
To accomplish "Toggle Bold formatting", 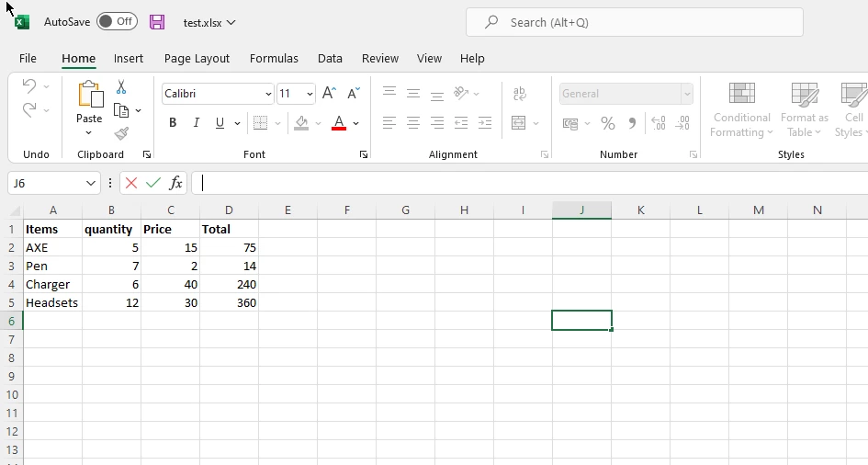I will click(173, 123).
